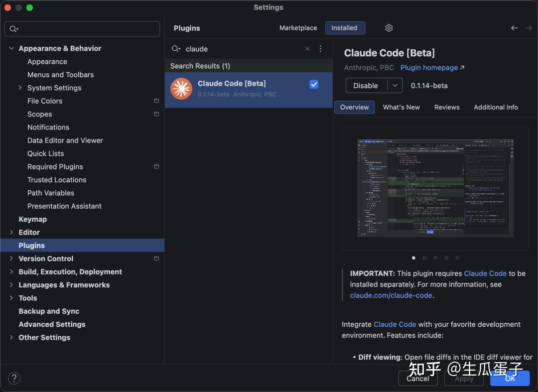
Task: Expand Build, Execution, Deployment section
Action: pyautogui.click(x=11, y=271)
